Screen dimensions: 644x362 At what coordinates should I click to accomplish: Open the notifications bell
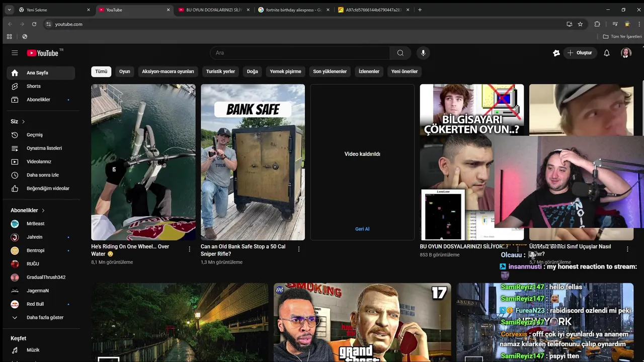pos(607,53)
